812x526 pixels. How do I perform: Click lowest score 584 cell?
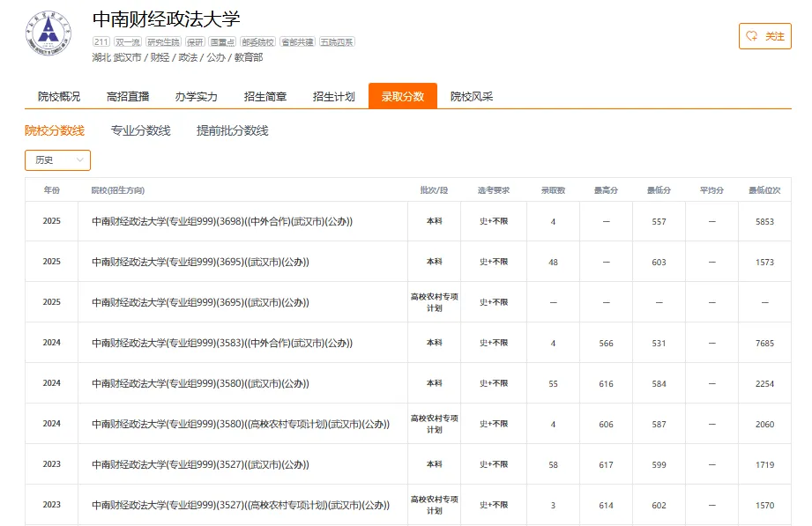click(659, 383)
